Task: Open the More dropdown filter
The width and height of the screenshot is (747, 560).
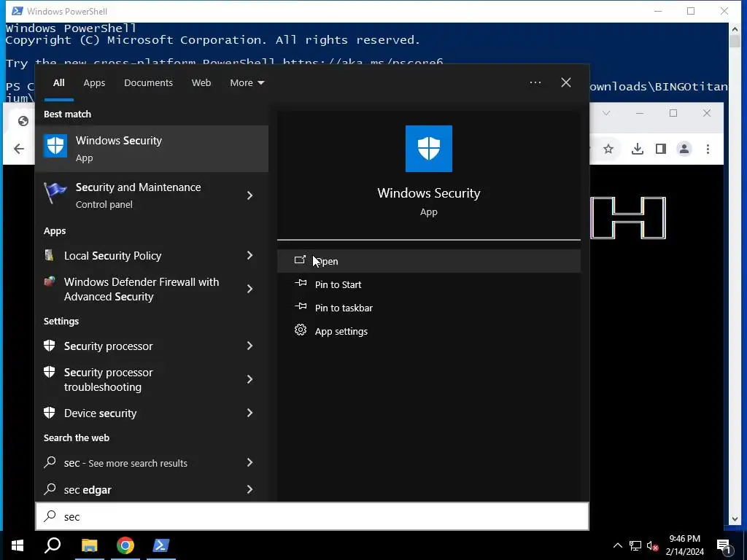Action: [247, 82]
